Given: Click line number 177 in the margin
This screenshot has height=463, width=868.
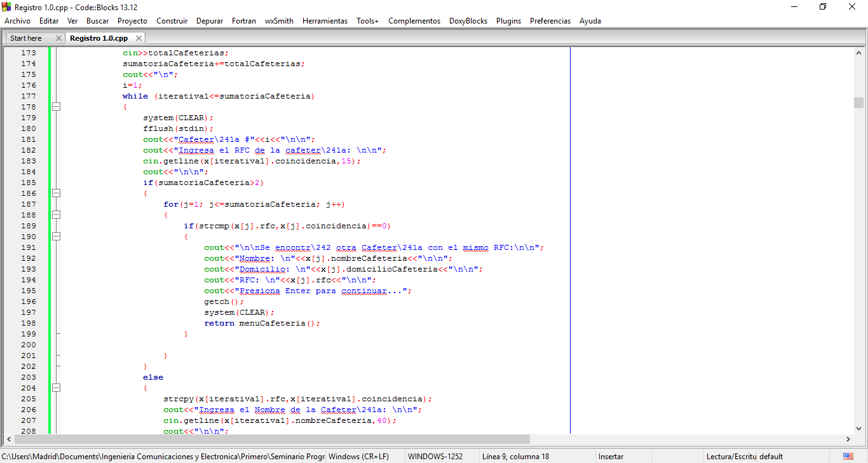Looking at the screenshot, I should pos(29,96).
